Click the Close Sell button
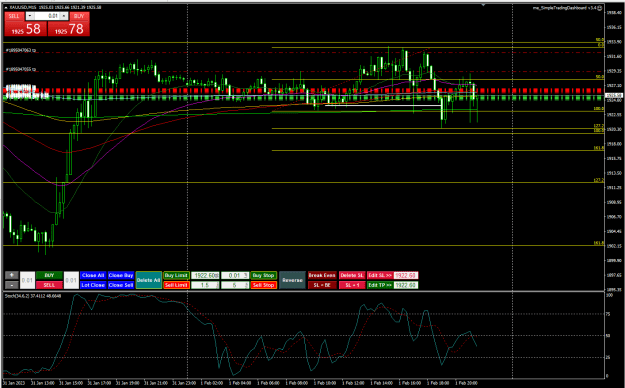This screenshot has width=625, height=388. coord(121,285)
